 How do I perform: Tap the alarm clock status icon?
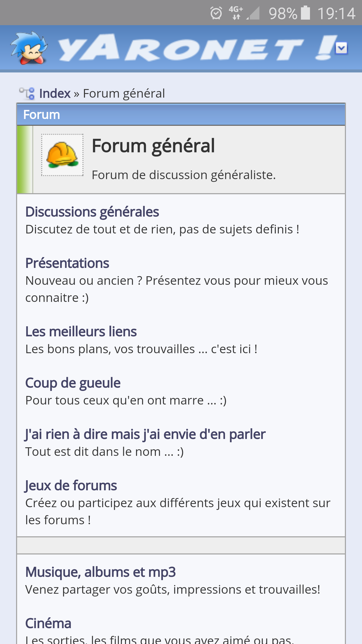[x=216, y=13]
